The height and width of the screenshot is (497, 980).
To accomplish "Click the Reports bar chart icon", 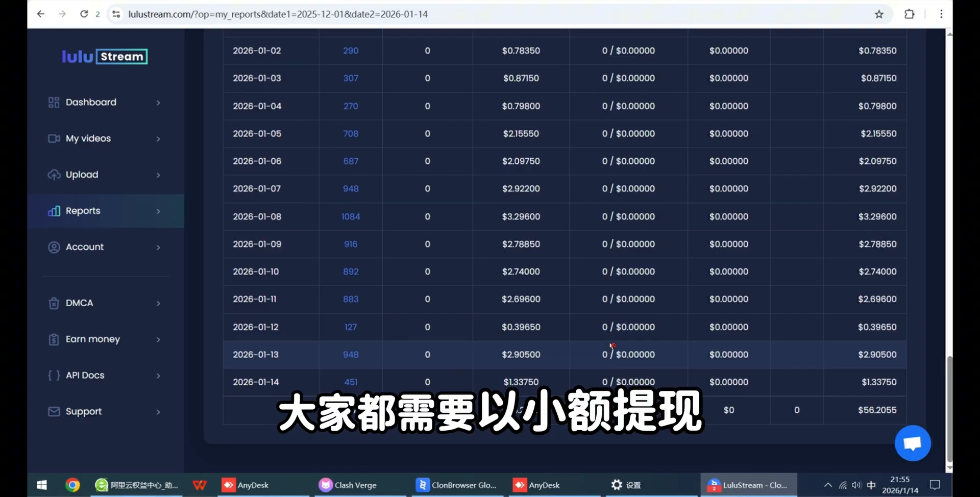I will tap(54, 211).
